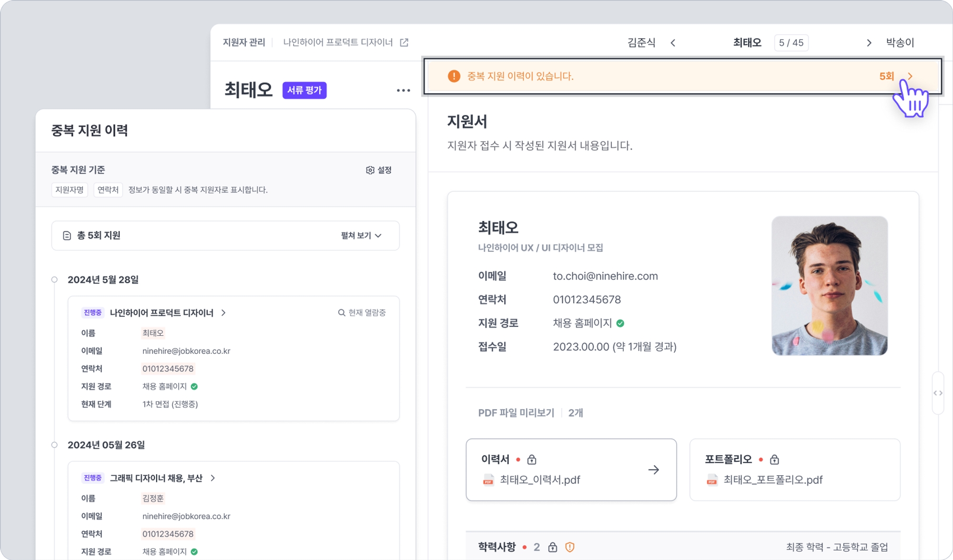
Task: Click the 설정 gear icon
Action: (x=370, y=170)
